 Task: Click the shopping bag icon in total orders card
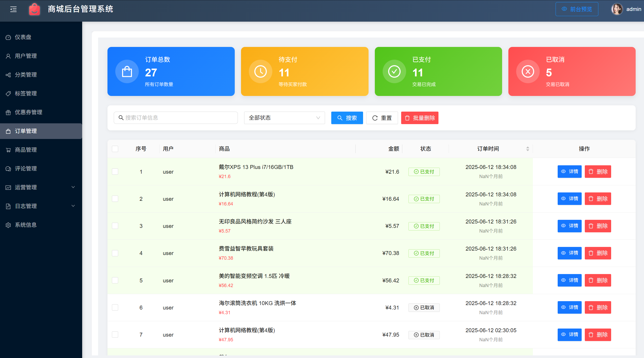127,71
